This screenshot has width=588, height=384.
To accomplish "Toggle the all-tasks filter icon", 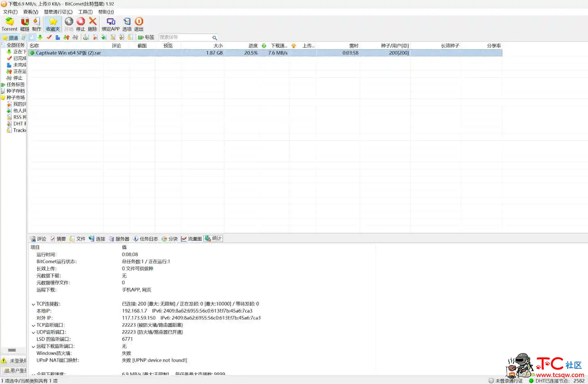I will pos(32,37).
